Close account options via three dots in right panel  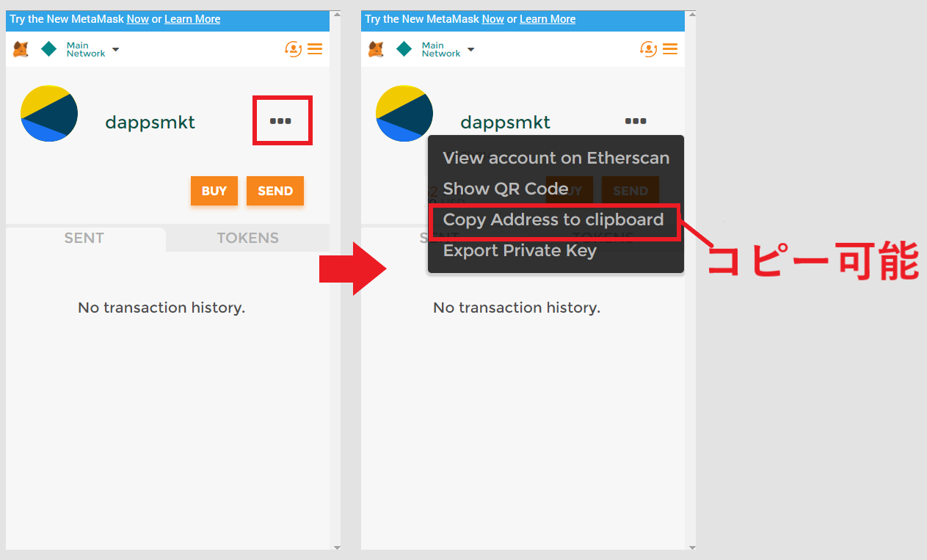point(636,121)
